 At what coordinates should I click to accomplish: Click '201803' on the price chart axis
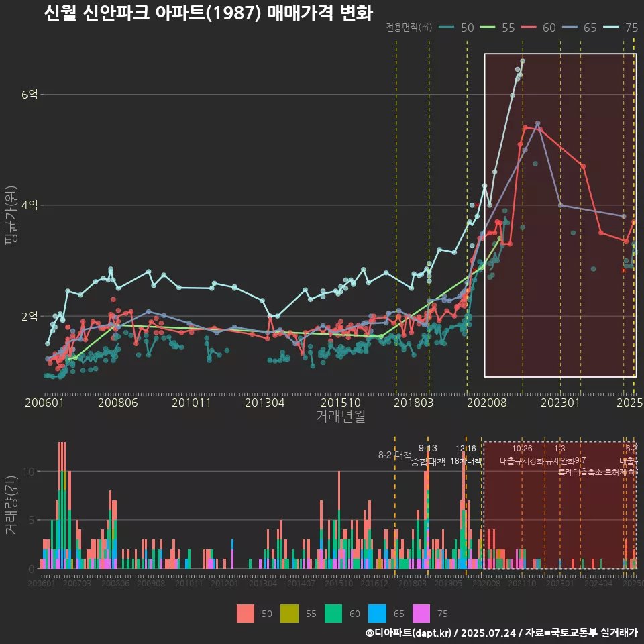pyautogui.click(x=414, y=402)
